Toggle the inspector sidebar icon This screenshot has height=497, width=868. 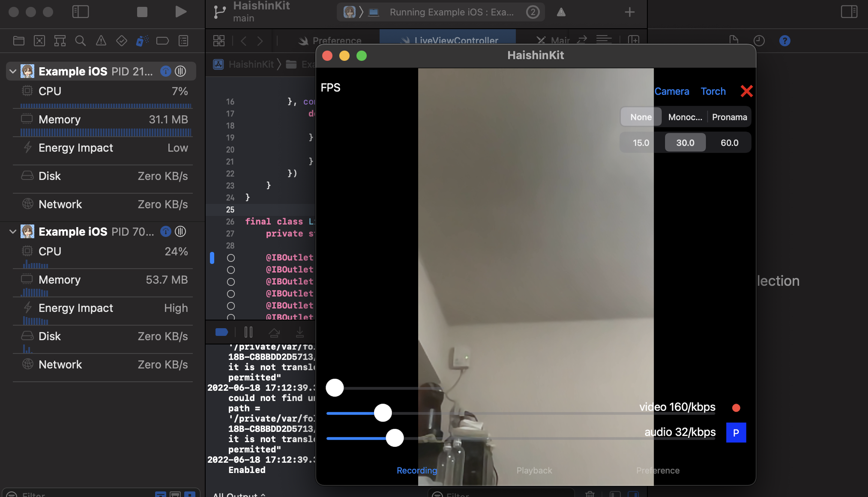tap(849, 12)
